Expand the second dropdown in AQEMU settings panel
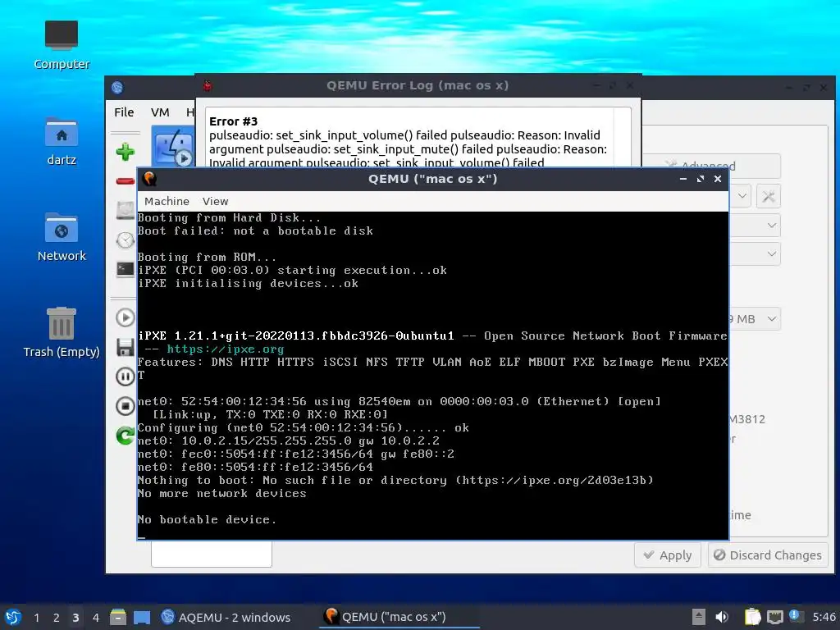This screenshot has width=840, height=630. pyautogui.click(x=771, y=226)
